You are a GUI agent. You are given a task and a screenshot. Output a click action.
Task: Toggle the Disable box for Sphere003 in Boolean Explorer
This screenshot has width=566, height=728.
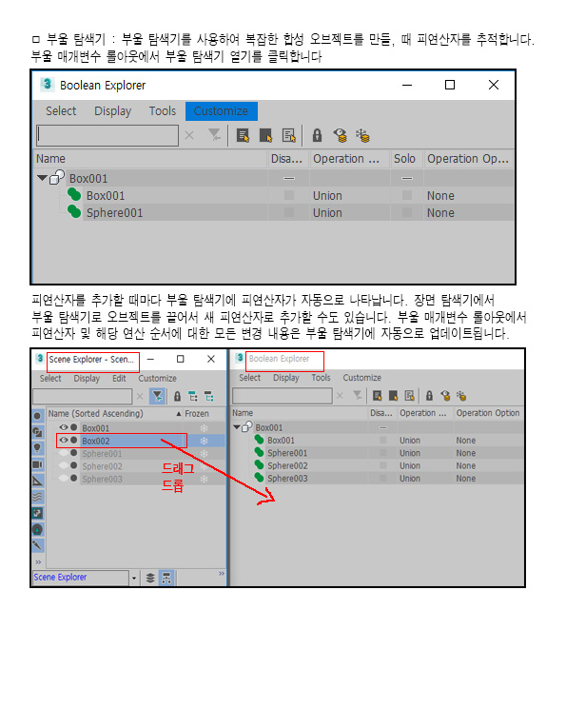[383, 478]
